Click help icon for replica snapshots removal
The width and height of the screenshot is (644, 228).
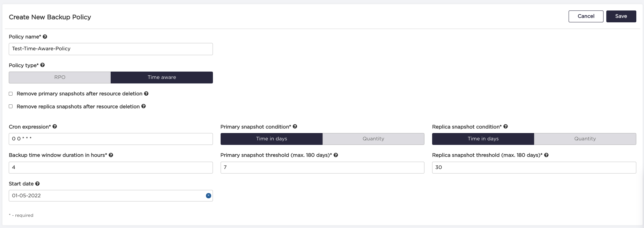pos(143,106)
